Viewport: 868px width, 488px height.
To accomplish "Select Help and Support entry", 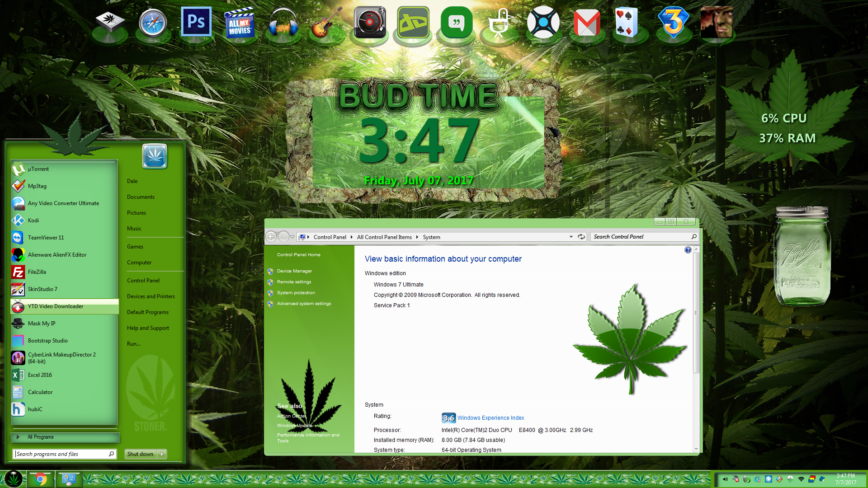I will [x=148, y=328].
